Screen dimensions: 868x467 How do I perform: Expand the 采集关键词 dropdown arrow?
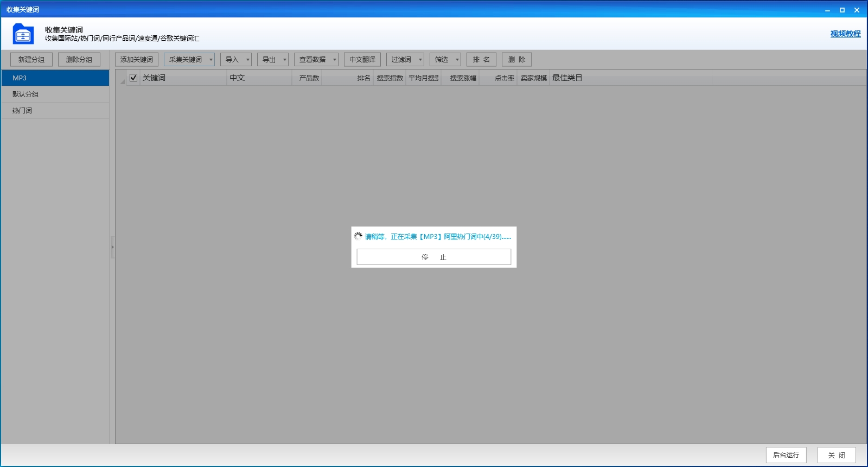211,60
